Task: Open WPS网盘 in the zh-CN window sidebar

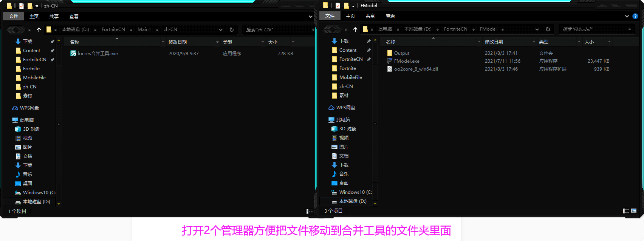Action: (x=26, y=108)
